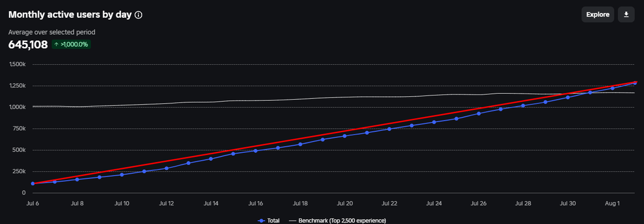The width and height of the screenshot is (644, 224).
Task: Click the Jul 22 x-axis label
Action: [x=389, y=204]
